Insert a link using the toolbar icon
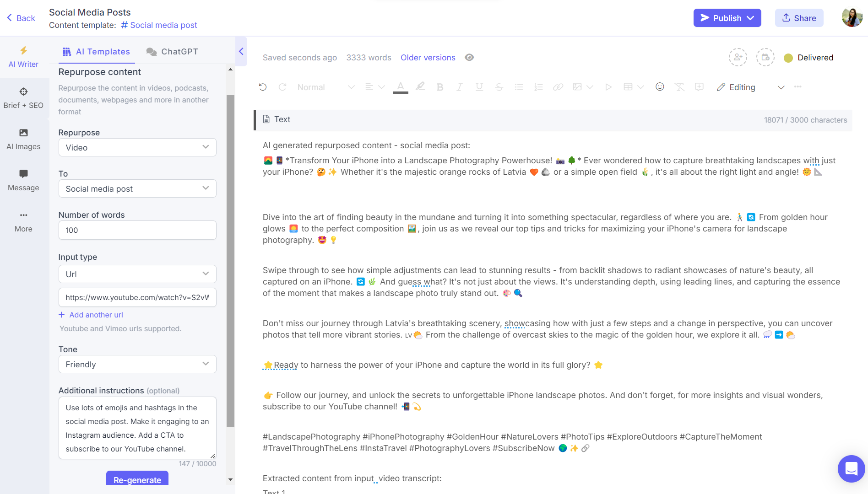Screen dimensions: 868x494 click(x=558, y=86)
